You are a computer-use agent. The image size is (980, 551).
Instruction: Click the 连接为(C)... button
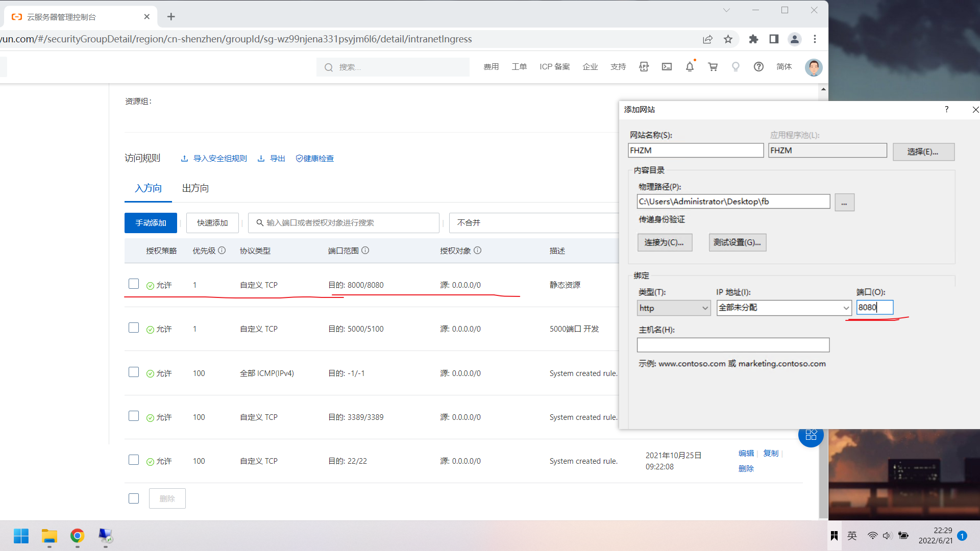(x=665, y=242)
